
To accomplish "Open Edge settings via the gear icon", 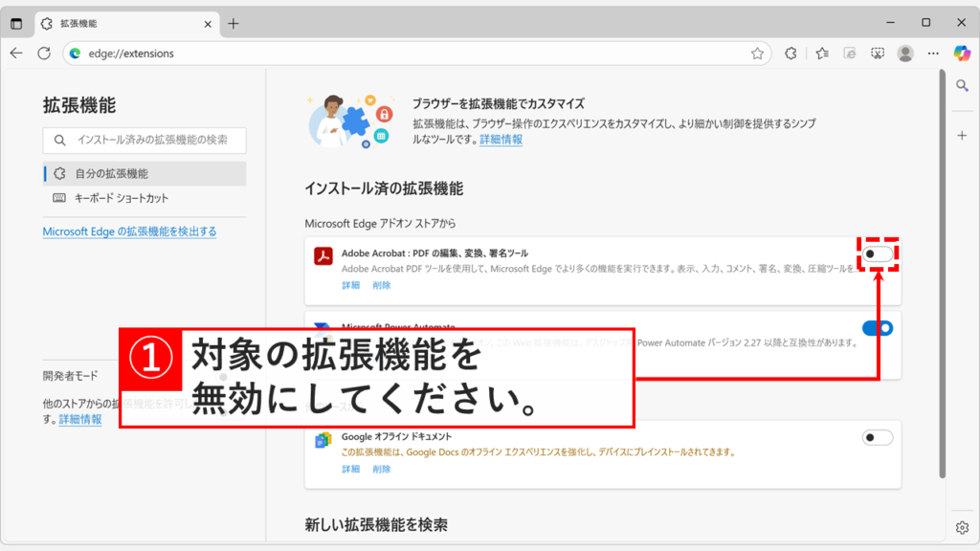I will (x=963, y=526).
